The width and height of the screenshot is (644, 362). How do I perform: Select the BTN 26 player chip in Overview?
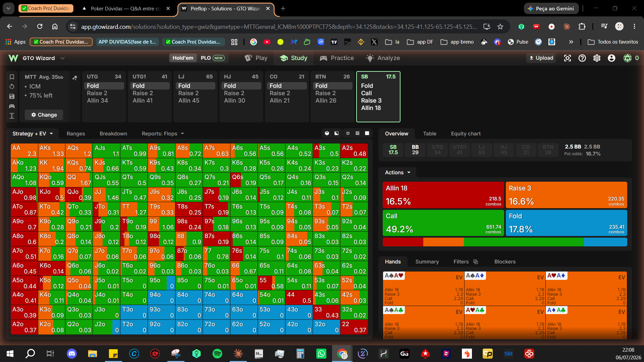click(x=548, y=149)
